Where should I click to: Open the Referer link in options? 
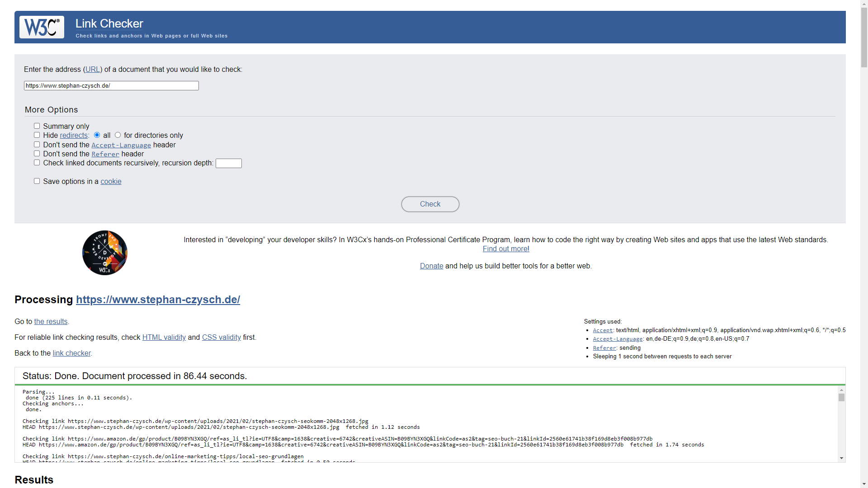pyautogui.click(x=105, y=154)
